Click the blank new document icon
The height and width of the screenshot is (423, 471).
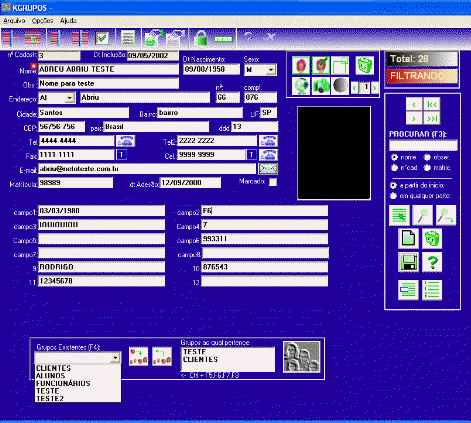[x=408, y=238]
